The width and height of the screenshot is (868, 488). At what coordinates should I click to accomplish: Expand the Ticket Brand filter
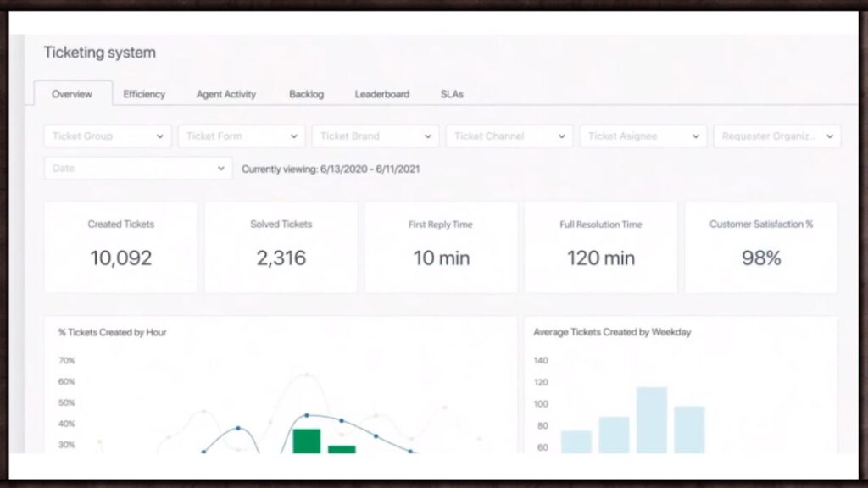pyautogui.click(x=376, y=136)
